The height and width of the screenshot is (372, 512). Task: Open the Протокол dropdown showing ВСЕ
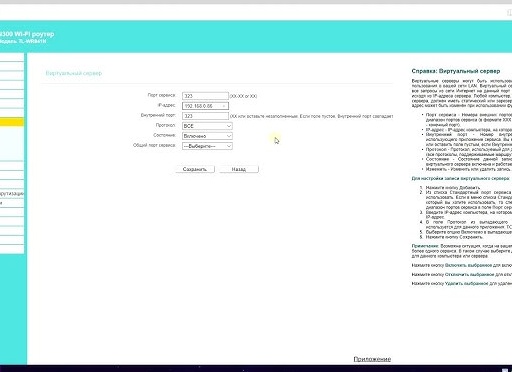pos(207,126)
